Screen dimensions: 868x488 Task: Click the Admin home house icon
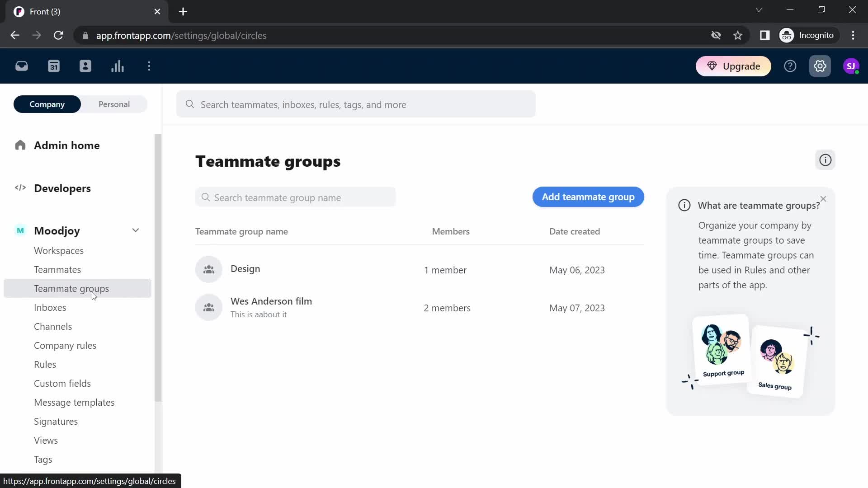coord(20,145)
